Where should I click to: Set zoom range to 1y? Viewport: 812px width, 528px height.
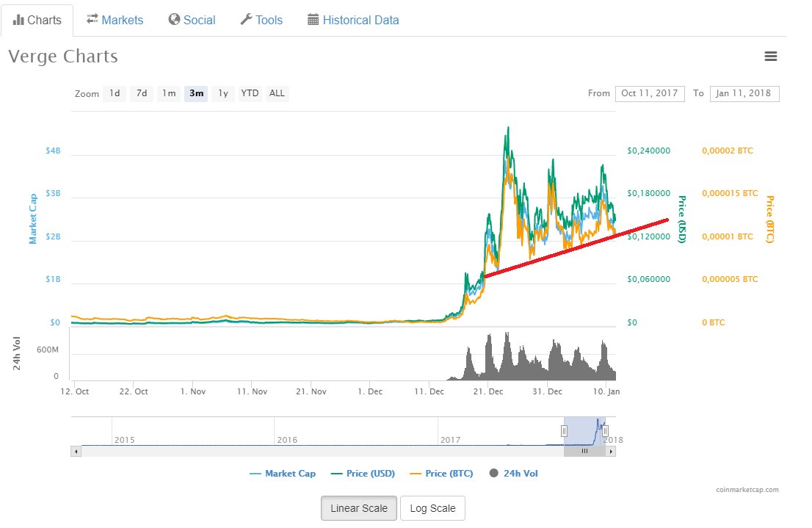pos(223,93)
